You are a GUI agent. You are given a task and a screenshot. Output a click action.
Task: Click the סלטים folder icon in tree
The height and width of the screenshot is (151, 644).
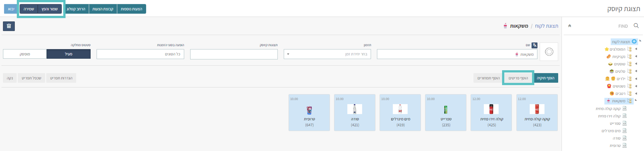pyautogui.click(x=629, y=71)
